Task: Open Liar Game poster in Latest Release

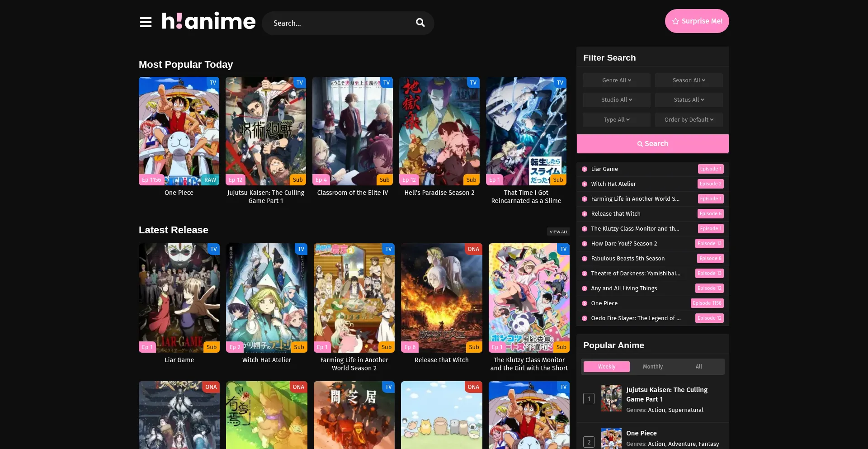Action: [x=179, y=298]
